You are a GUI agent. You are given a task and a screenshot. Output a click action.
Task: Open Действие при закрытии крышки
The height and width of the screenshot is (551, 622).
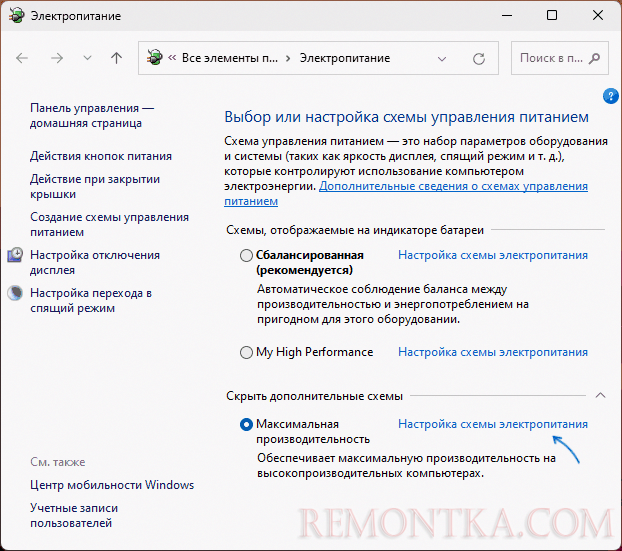tap(95, 186)
